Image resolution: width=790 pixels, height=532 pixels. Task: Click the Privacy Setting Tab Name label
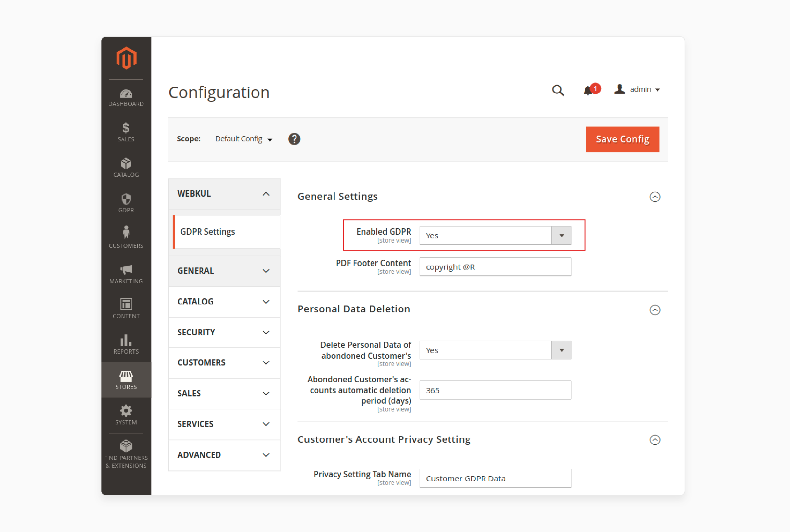pyautogui.click(x=362, y=474)
